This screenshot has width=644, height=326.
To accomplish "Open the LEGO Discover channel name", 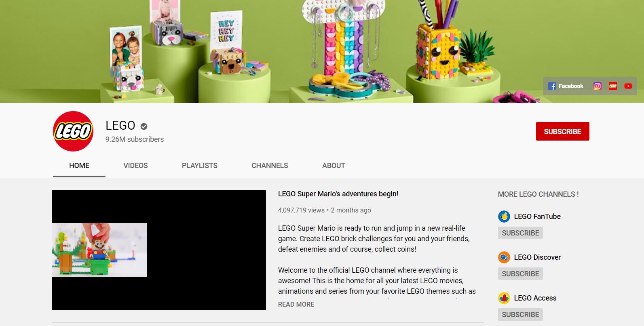I will 537,257.
